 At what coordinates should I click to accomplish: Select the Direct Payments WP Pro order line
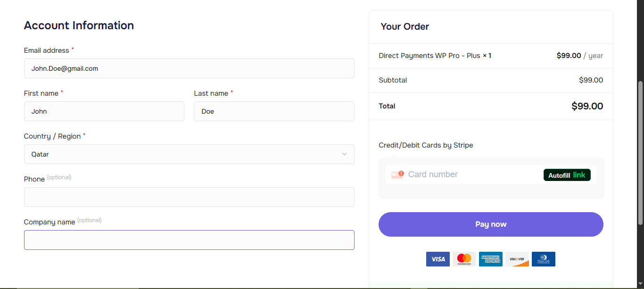tap(435, 55)
